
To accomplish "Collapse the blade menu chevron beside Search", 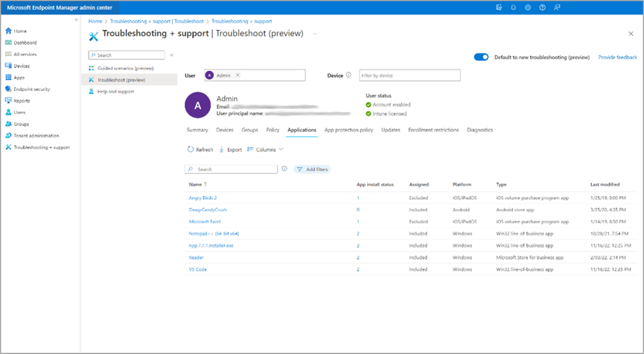I will click(x=171, y=55).
